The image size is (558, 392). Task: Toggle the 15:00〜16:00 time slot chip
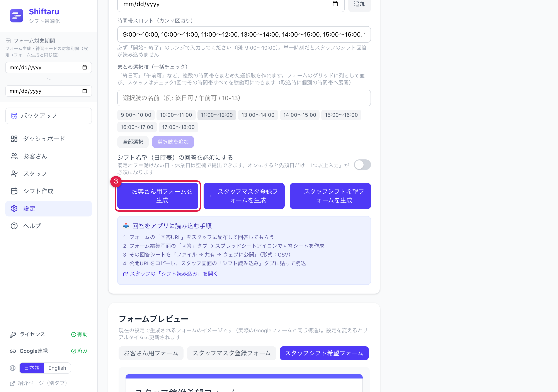(341, 115)
